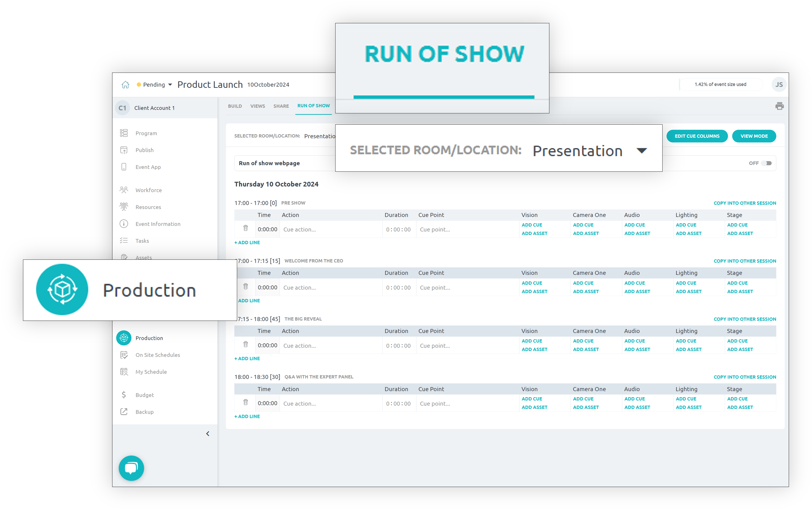
Task: Open the Pending status dropdown
Action: pyautogui.click(x=154, y=85)
